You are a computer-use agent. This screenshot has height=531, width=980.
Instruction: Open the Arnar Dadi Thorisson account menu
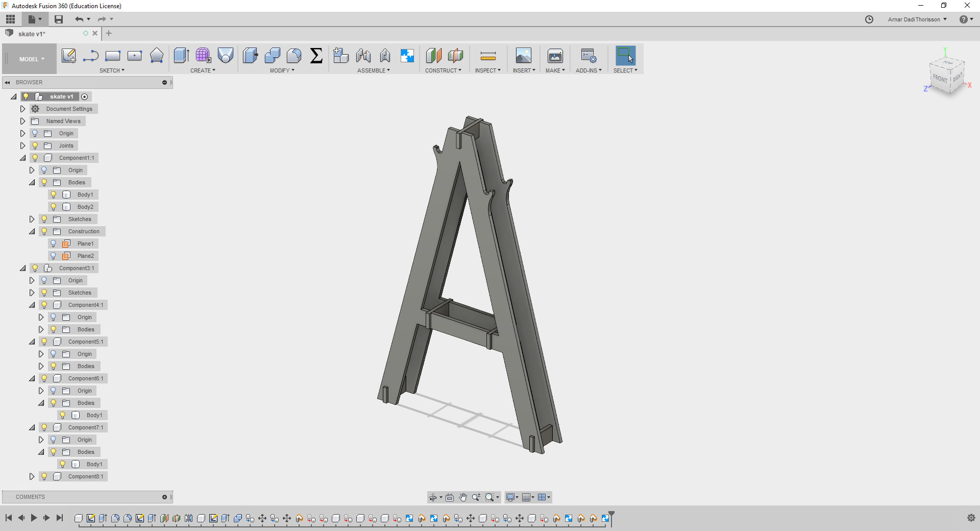(x=917, y=19)
